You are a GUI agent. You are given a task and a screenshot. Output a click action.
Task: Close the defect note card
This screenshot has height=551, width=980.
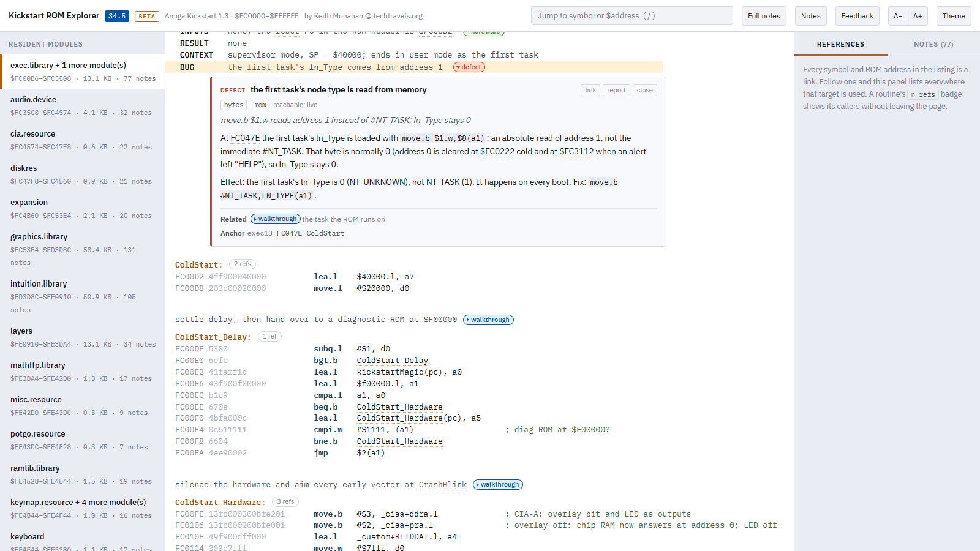pyautogui.click(x=644, y=90)
